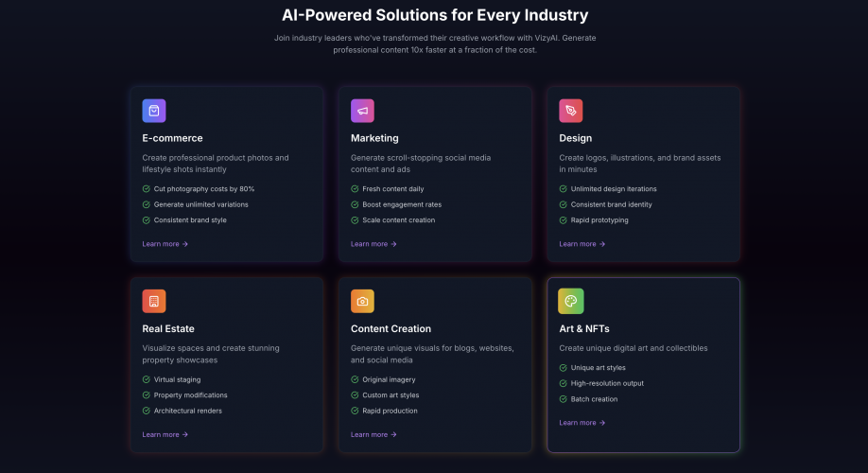
Task: Click text High-resolution output
Action: click(607, 383)
